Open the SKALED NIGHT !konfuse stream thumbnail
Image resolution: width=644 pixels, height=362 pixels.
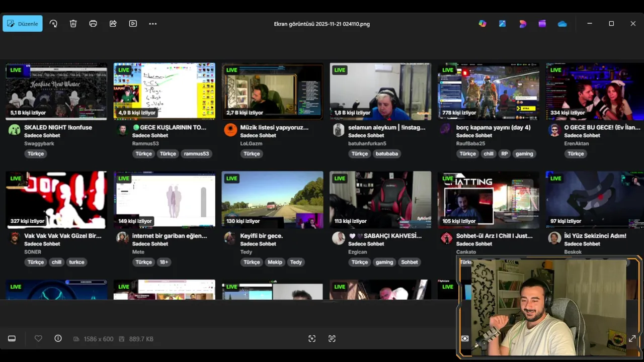tap(56, 91)
